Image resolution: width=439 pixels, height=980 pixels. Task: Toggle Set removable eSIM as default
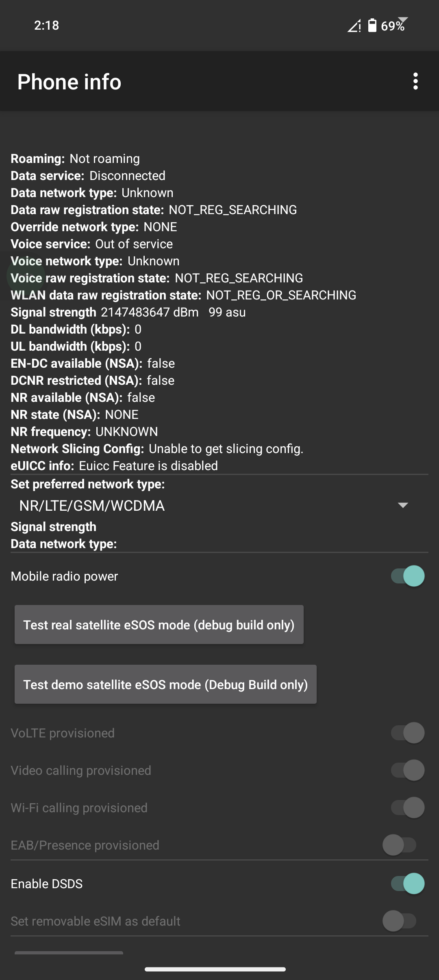[400, 921]
